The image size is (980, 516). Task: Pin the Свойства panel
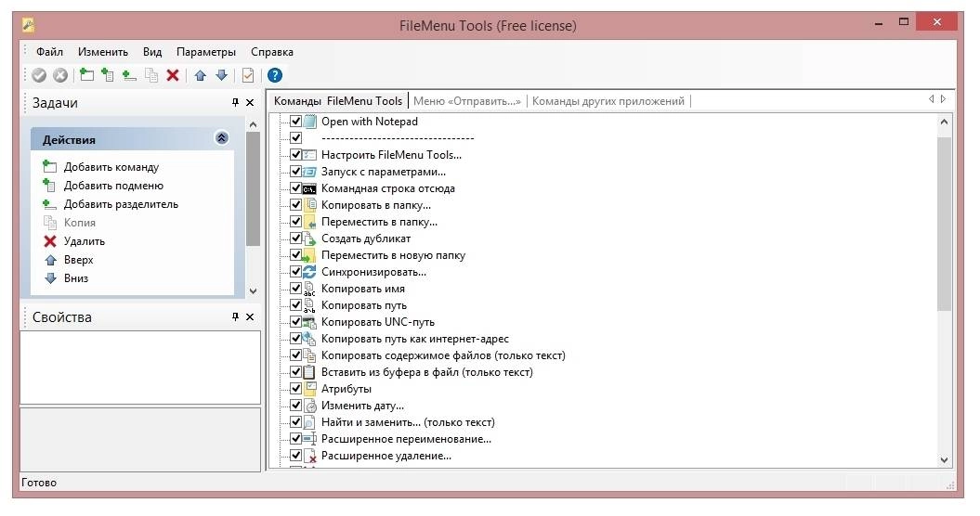tap(235, 316)
